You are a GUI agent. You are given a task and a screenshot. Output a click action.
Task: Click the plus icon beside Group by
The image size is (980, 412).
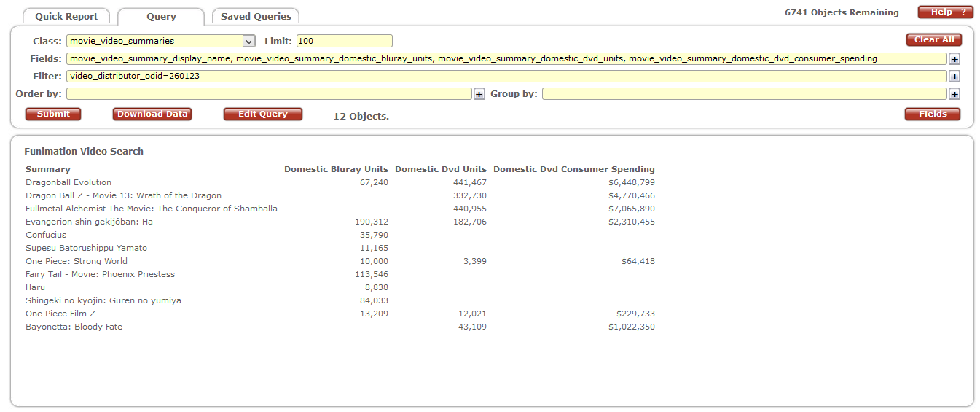(x=954, y=94)
